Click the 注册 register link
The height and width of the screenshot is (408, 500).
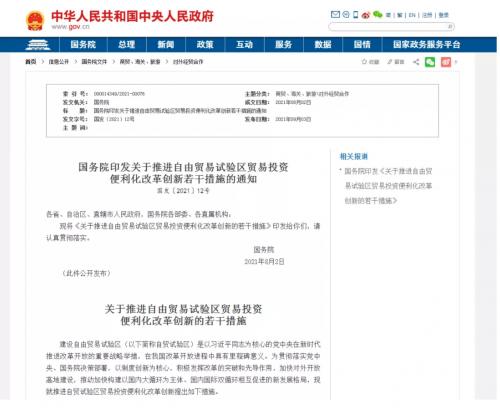[427, 15]
